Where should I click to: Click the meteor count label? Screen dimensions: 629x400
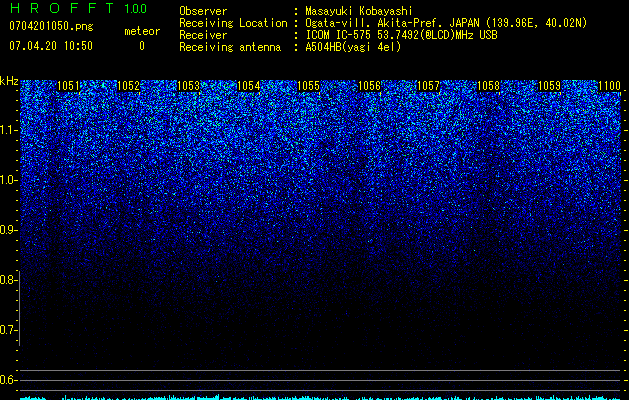click(142, 31)
